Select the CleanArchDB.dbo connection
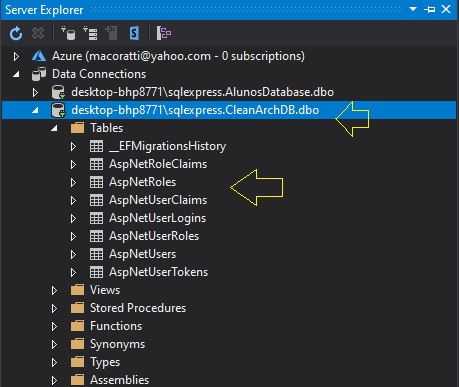 pyautogui.click(x=195, y=110)
